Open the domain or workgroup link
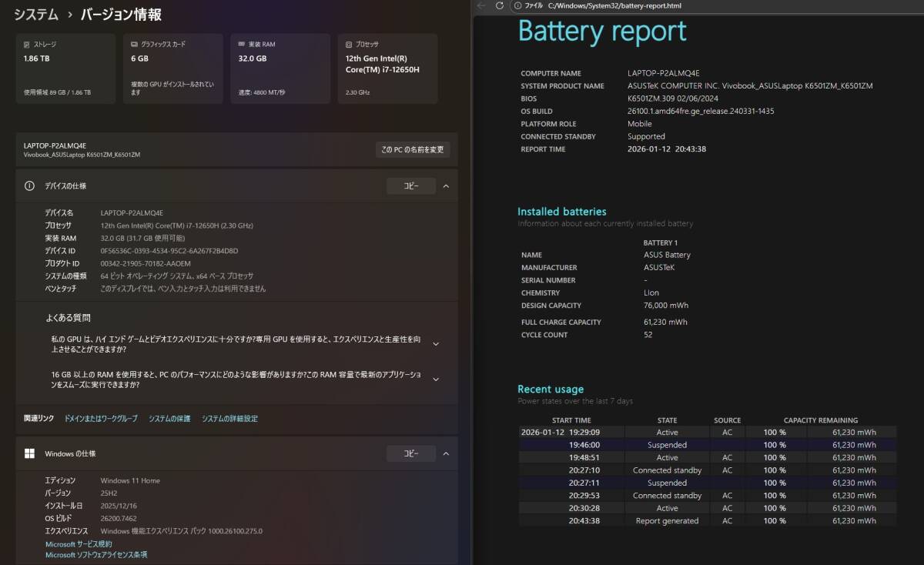 click(x=101, y=419)
